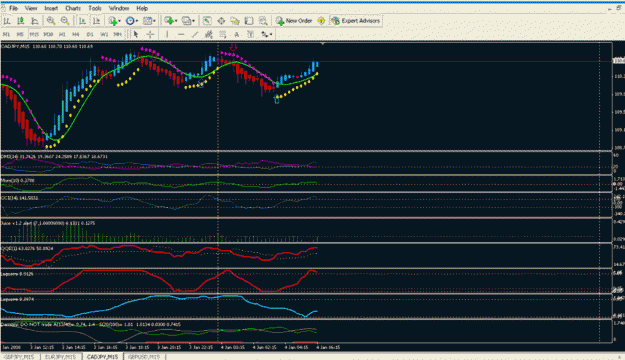Screen dimensions: 625x360
Task: Switch chart to candlesticks view
Action: 21,21
